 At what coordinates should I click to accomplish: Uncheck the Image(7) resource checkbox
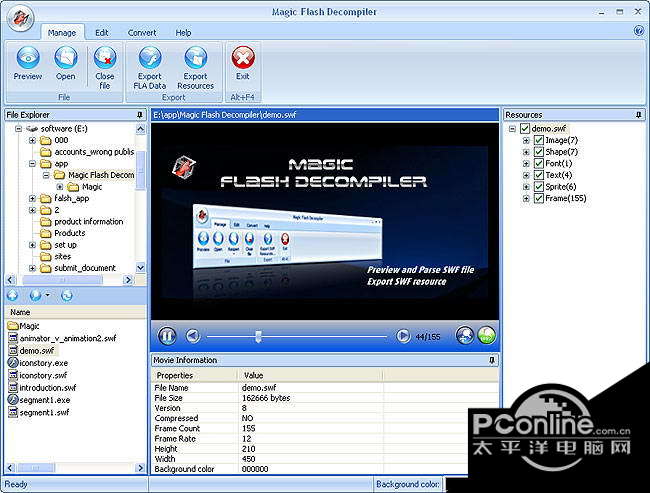pyautogui.click(x=539, y=140)
